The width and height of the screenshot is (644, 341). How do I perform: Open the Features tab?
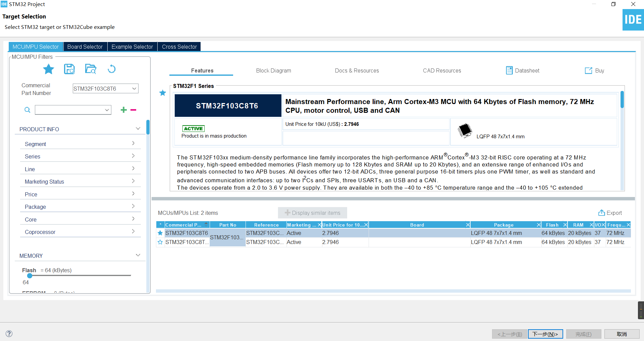(202, 70)
